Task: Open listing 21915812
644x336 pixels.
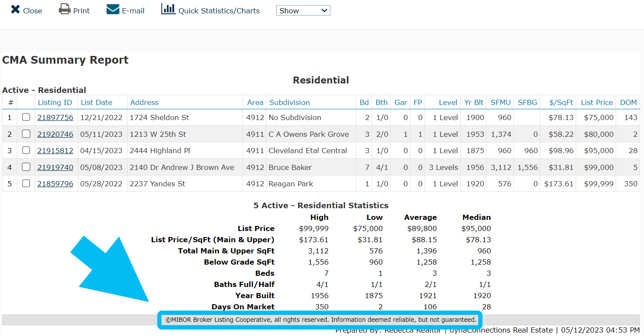Action: point(55,151)
